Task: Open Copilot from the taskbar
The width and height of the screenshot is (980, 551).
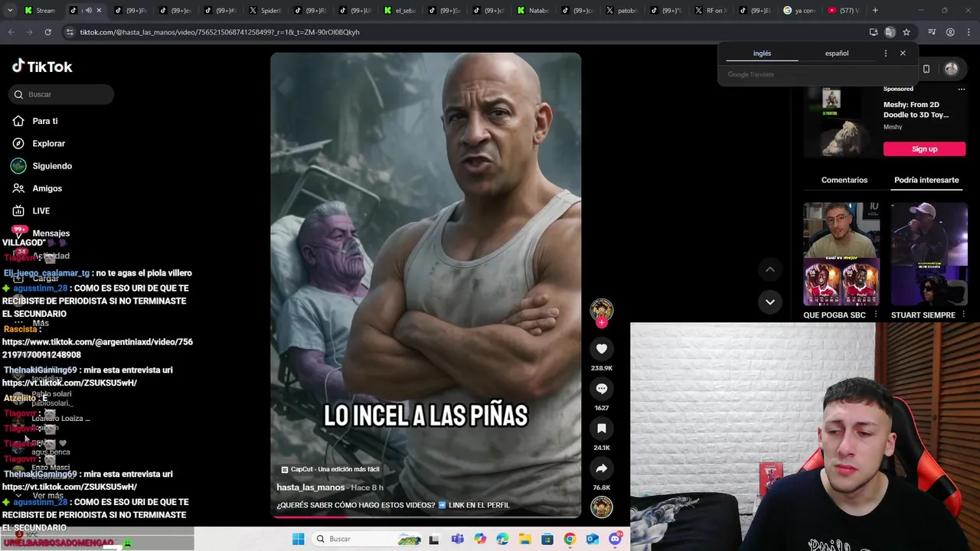Action: point(480,539)
